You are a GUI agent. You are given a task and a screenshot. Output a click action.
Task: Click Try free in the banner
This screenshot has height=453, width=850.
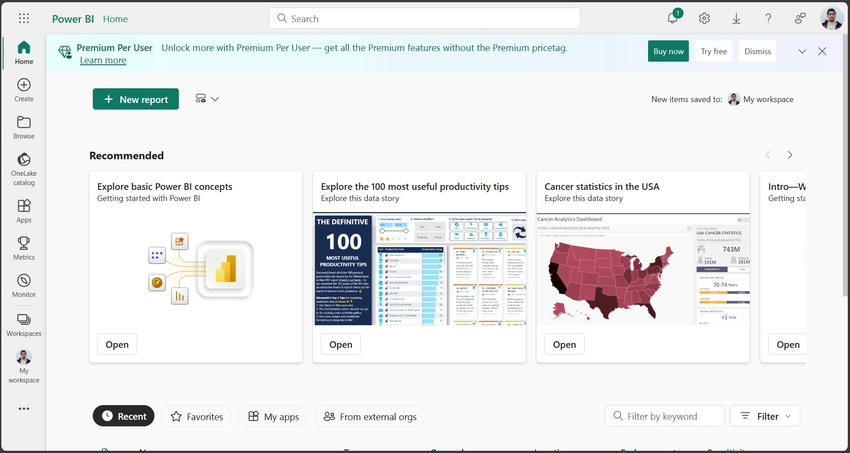[713, 51]
